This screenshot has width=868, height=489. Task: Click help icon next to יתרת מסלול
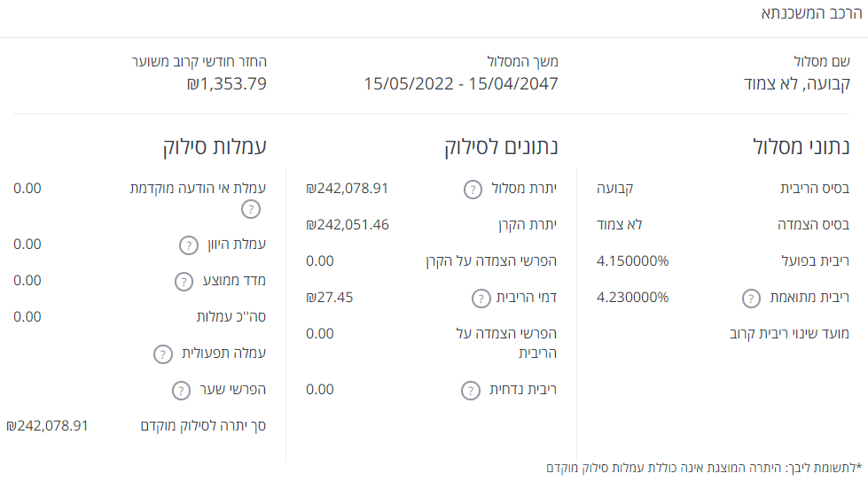[474, 189]
